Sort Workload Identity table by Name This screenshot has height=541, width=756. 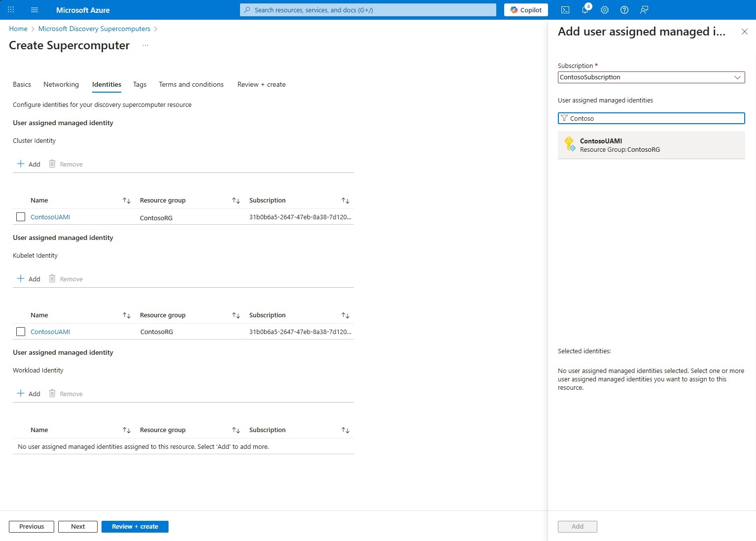coord(127,430)
